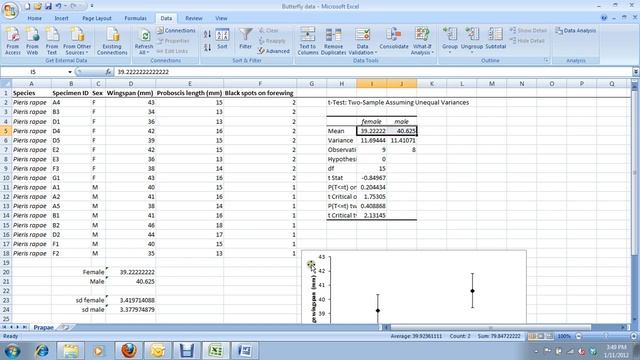Screen dimensions: 640x360
Task: Open What-If Analysis menu
Action: [x=422, y=41]
